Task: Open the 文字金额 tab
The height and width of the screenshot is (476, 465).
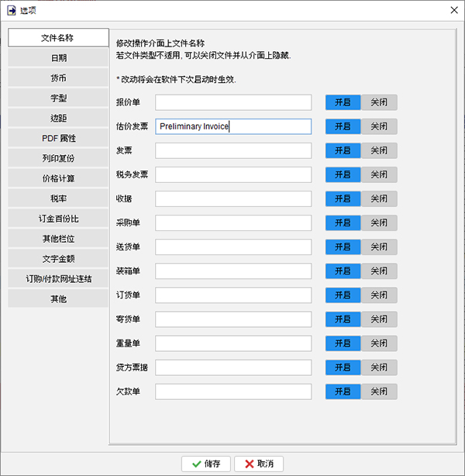Action: point(58,259)
